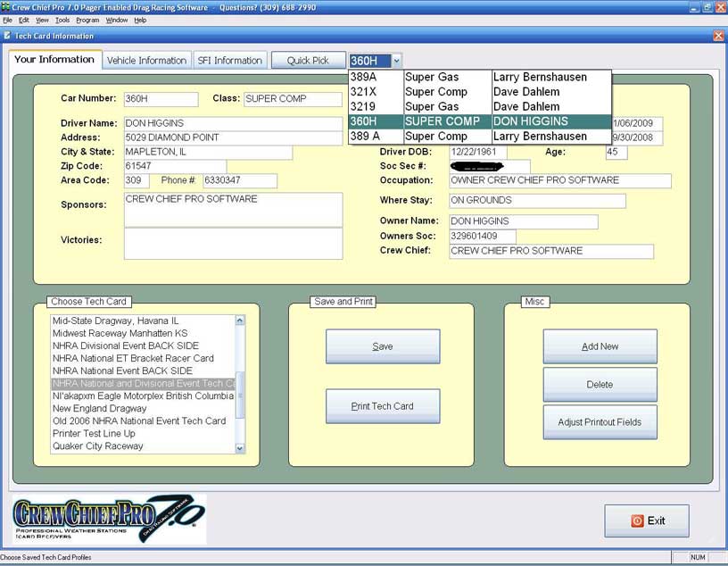Open the Tools menu
This screenshot has width=728, height=566.
pos(62,20)
